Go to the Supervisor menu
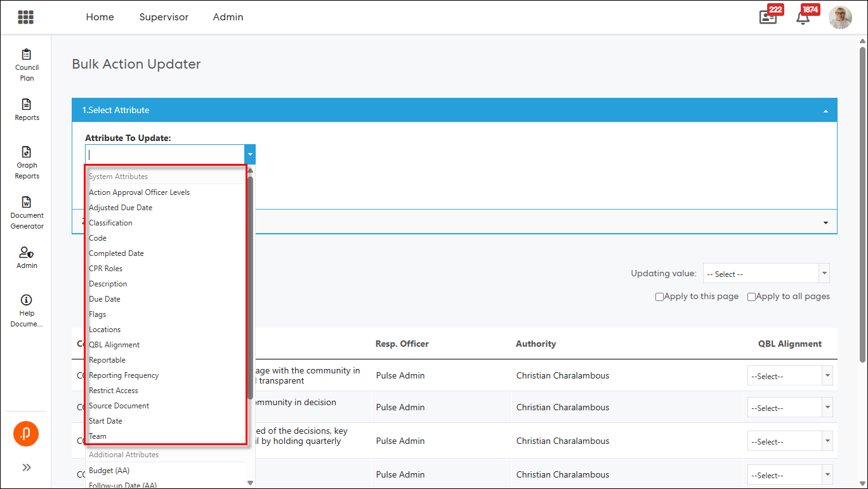Viewport: 868px width, 489px height. 164,17
